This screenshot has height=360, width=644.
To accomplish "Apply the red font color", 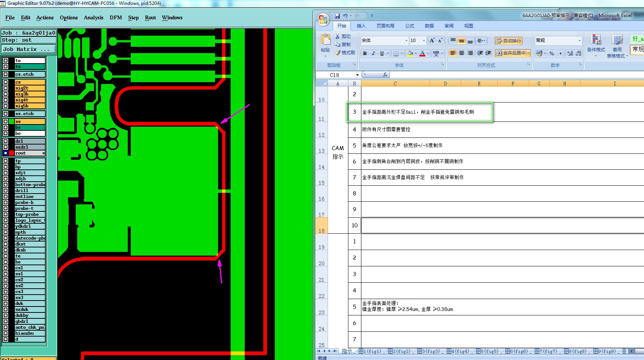I will coord(422,53).
